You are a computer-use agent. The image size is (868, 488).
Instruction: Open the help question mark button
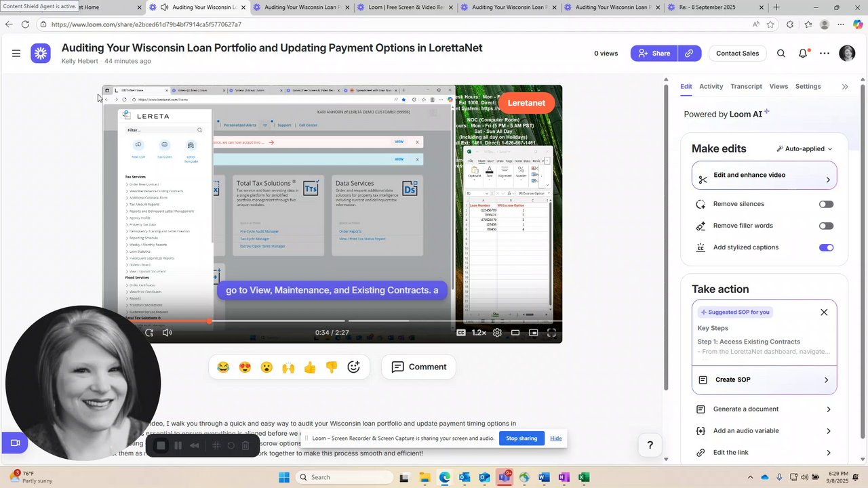tap(650, 445)
